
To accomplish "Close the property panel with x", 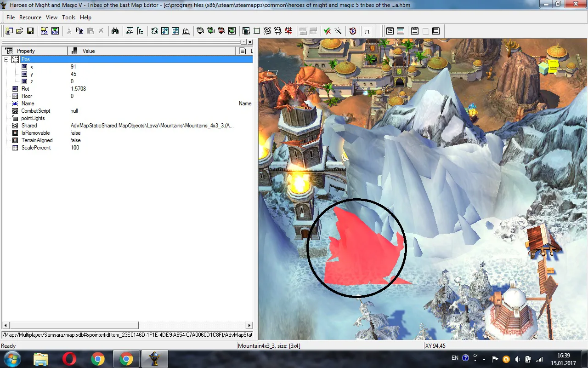I will point(250,42).
